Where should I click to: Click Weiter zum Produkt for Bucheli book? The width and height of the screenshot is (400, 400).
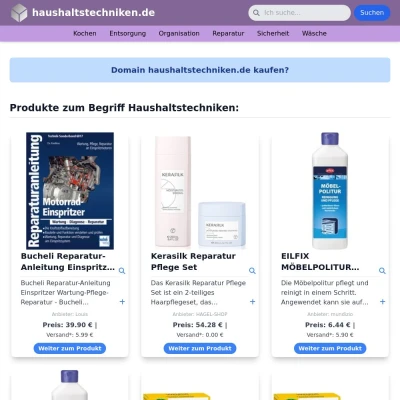pos(70,348)
